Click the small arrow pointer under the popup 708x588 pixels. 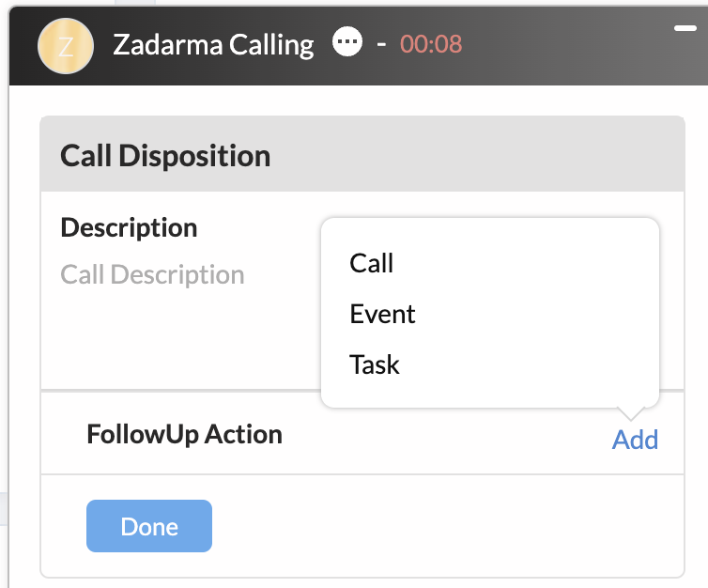(x=630, y=412)
